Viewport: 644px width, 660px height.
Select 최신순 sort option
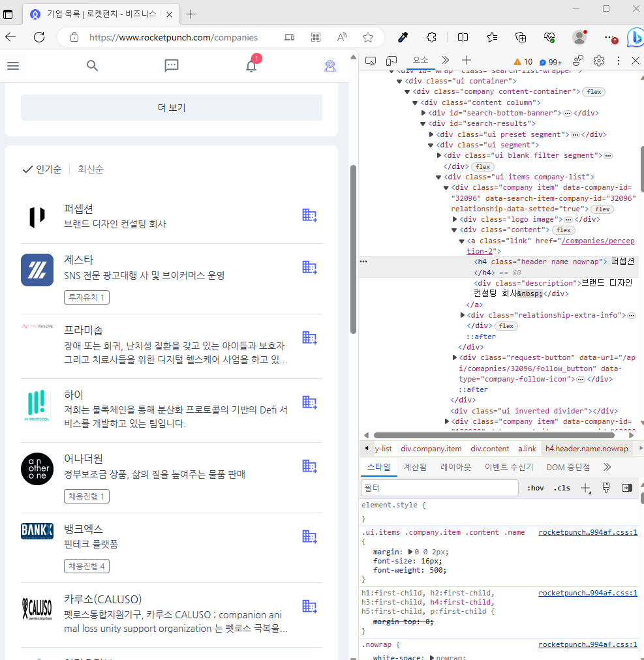click(91, 169)
